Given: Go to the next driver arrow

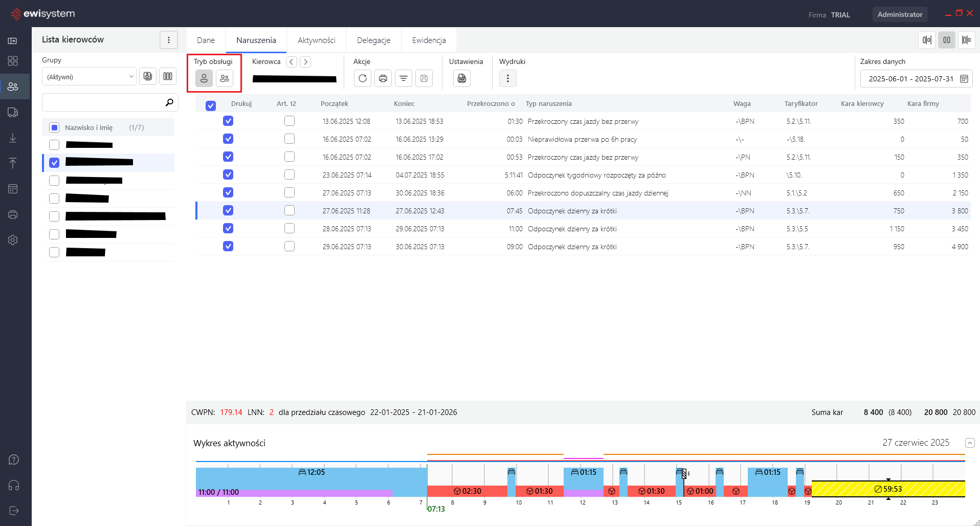Looking at the screenshot, I should [305, 62].
